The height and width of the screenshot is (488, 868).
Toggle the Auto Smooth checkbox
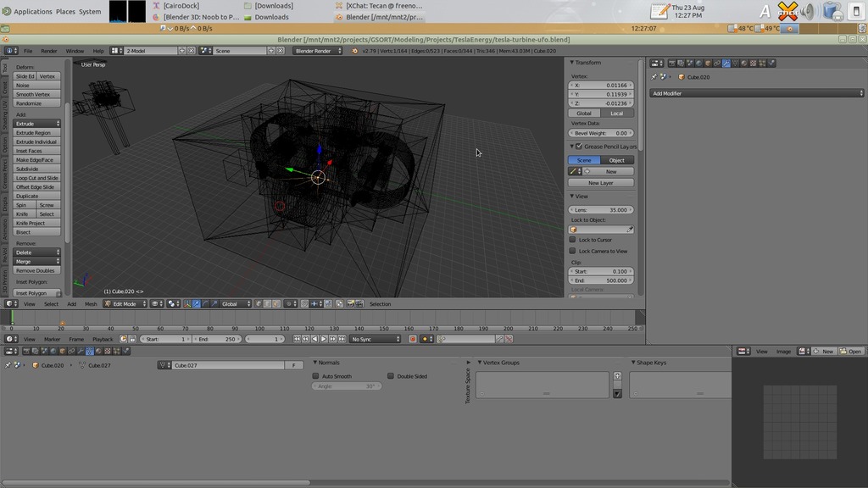click(x=316, y=376)
